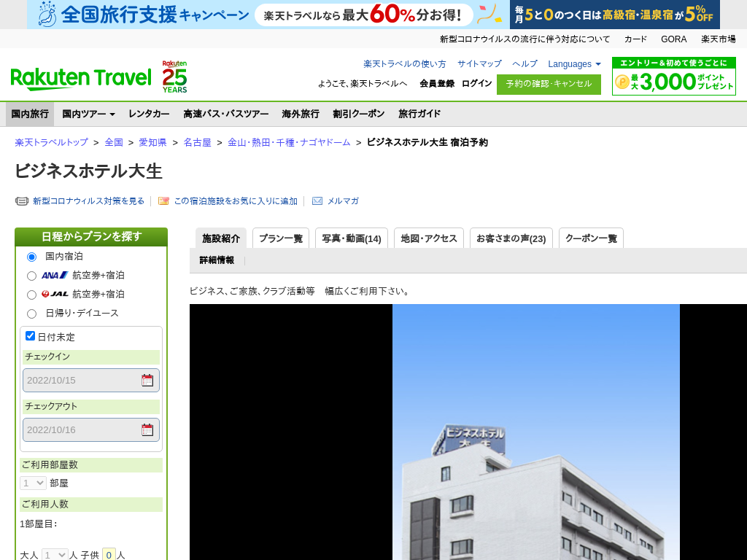Switch to the プラン一覧 tab

(281, 238)
